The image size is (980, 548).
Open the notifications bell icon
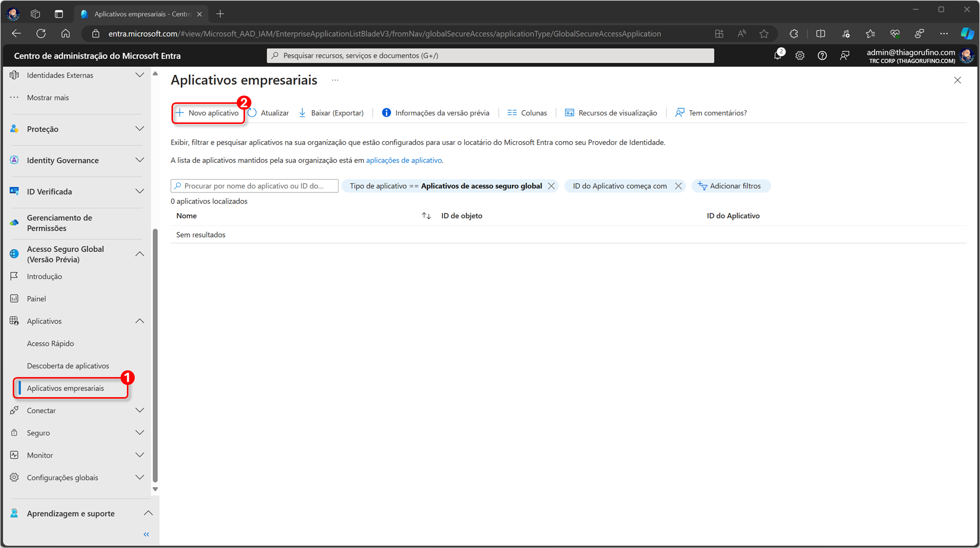pos(778,55)
